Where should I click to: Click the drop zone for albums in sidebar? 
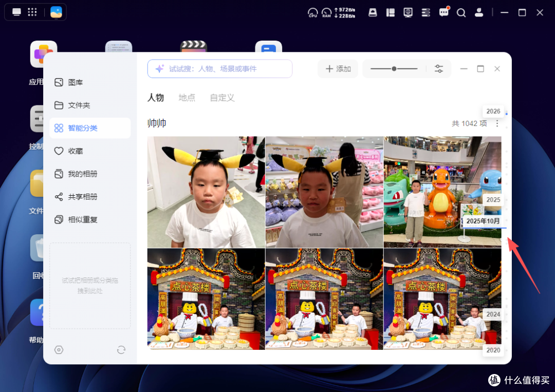(x=90, y=286)
